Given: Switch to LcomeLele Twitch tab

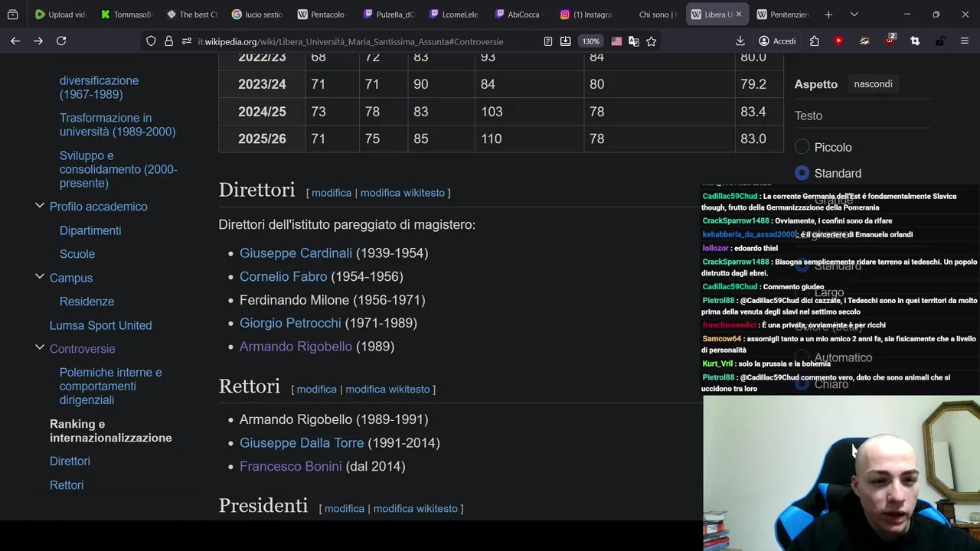Looking at the screenshot, I should (456, 15).
